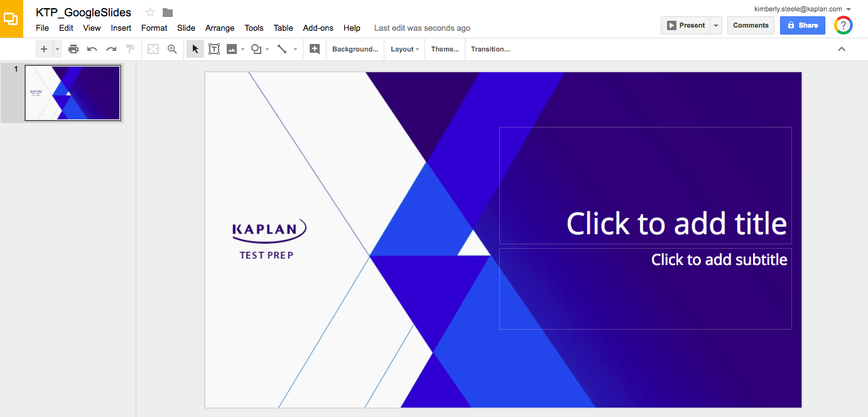Screen dimensions: 868x417
Task: Click the Print icon
Action: coord(73,49)
